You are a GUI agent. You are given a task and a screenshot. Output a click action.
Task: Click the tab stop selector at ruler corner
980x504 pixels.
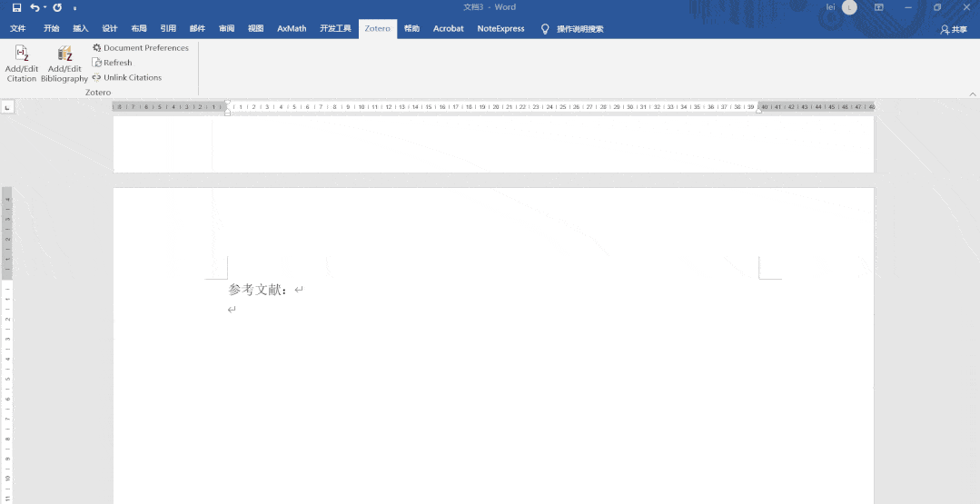(x=7, y=107)
